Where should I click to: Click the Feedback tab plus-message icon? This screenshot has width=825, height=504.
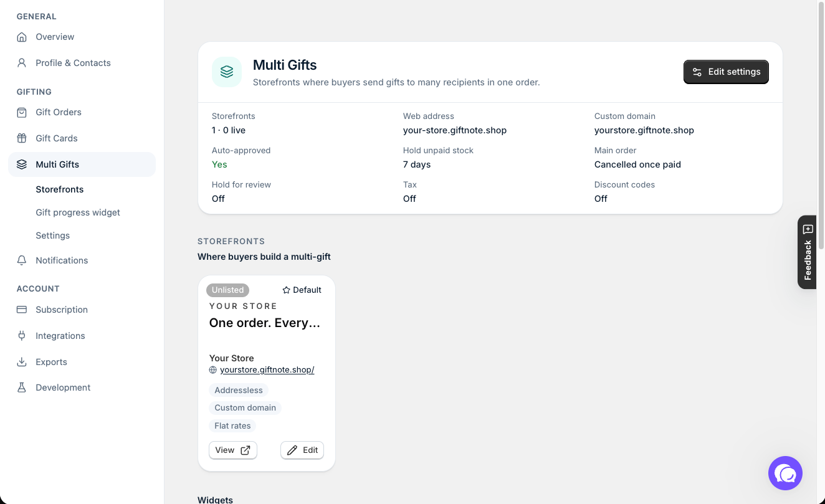pos(808,229)
